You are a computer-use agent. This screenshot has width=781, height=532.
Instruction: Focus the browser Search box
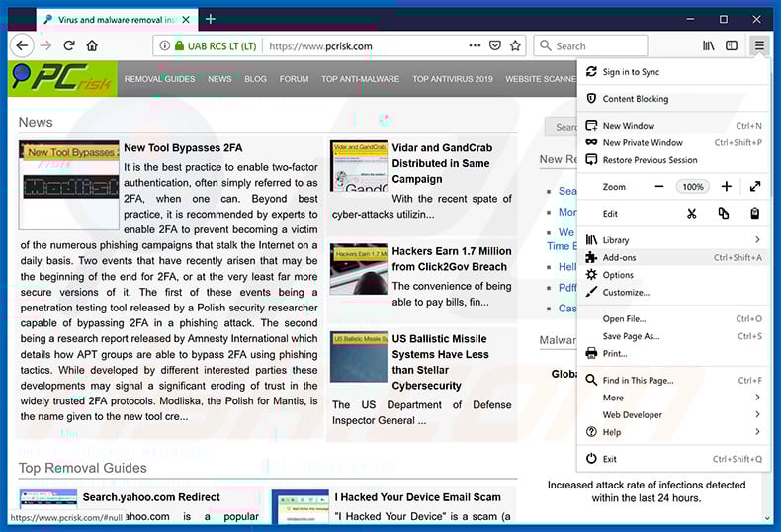pos(591,45)
